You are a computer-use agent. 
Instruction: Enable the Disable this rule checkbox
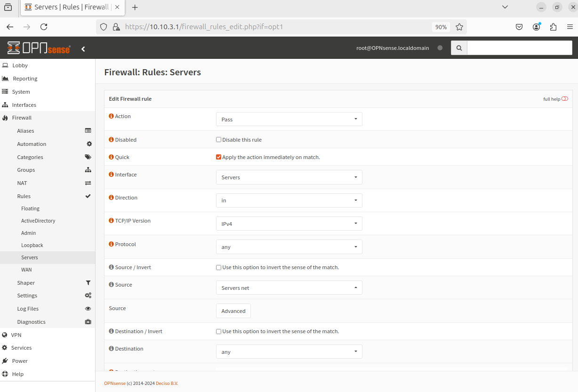pos(218,140)
